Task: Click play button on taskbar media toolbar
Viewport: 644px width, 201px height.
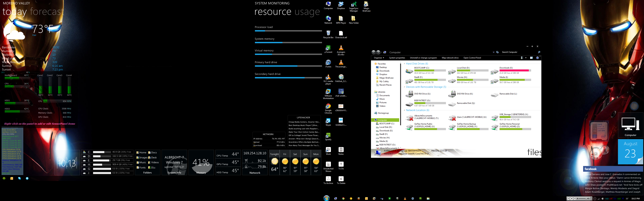Action: click(572, 199)
